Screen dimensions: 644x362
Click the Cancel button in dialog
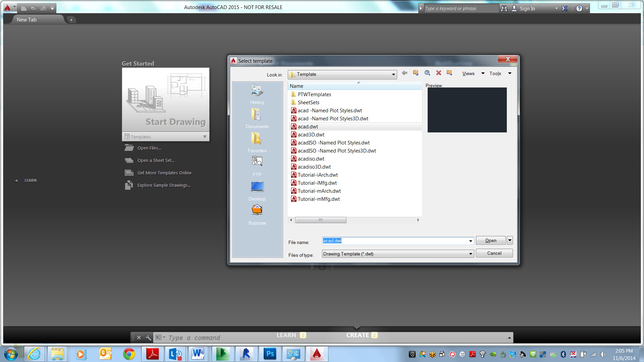point(494,253)
